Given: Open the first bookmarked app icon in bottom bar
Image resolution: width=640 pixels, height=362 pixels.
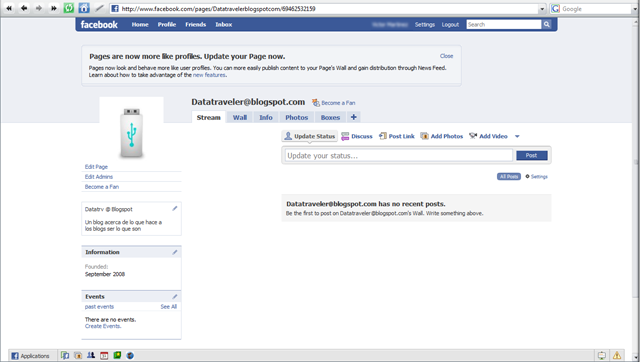Looking at the screenshot, I should pyautogui.click(x=65, y=355).
